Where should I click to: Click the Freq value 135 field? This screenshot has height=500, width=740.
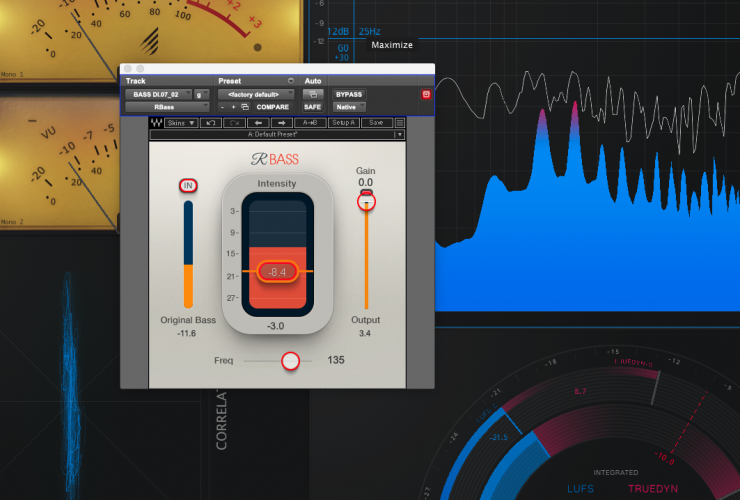tap(336, 360)
